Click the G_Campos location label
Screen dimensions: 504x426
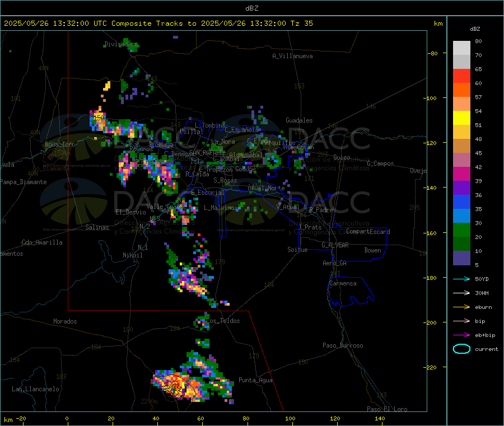click(x=380, y=163)
